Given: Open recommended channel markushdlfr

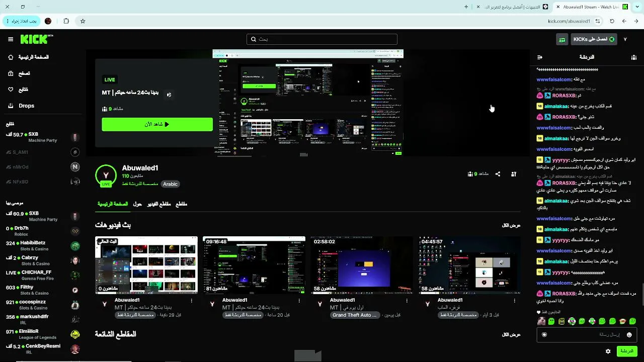Looking at the screenshot, I should click(x=43, y=319).
